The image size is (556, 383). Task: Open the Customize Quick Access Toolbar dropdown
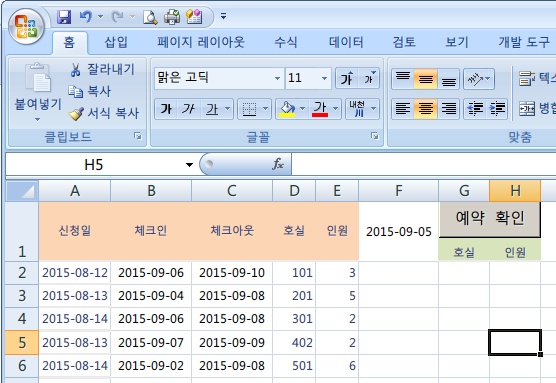(x=223, y=16)
